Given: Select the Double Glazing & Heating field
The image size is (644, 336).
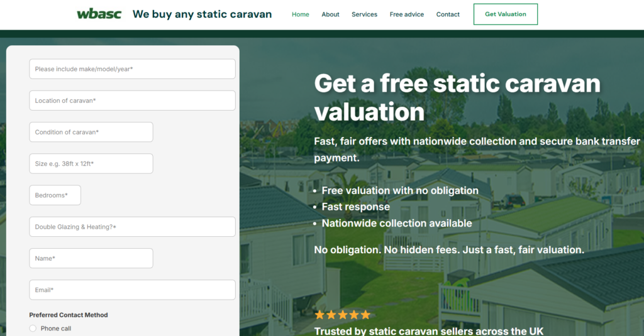Looking at the screenshot, I should coord(132,227).
